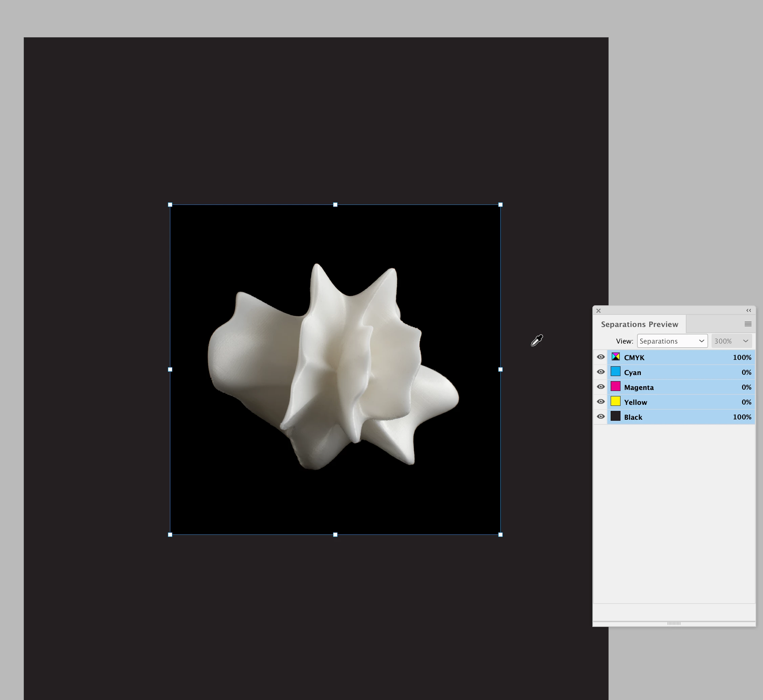Click the Cyan ink swatch
Screen dimensions: 763x700
615,372
